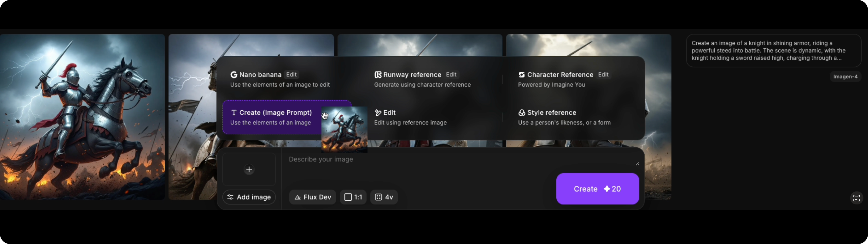Click the Style reference icon
Viewport: 868px width, 244px height.
click(x=522, y=113)
